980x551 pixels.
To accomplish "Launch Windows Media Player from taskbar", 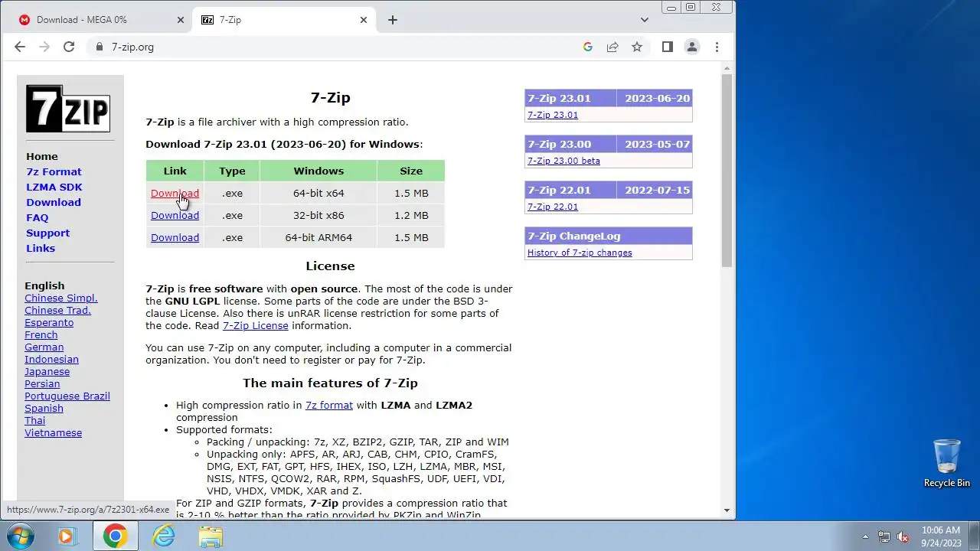I will [x=68, y=536].
